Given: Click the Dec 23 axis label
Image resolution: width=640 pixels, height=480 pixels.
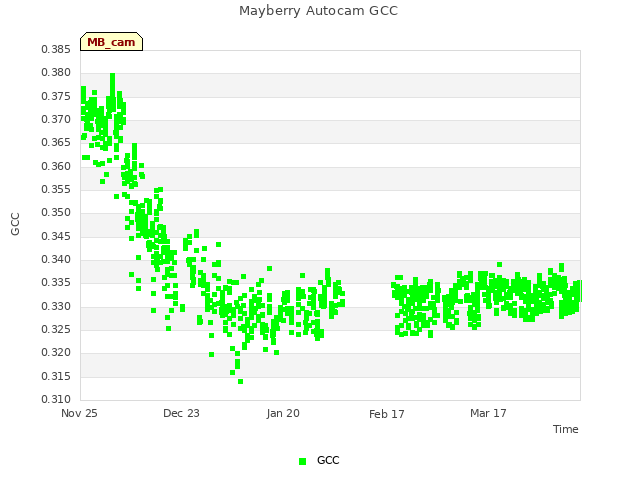Looking at the screenshot, I should click(x=181, y=413).
